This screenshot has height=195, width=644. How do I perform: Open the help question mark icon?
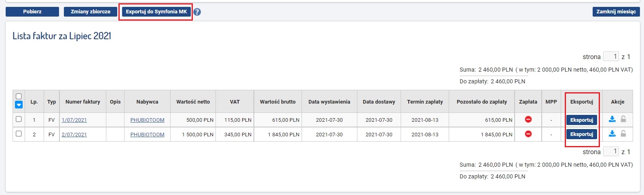coord(197,12)
